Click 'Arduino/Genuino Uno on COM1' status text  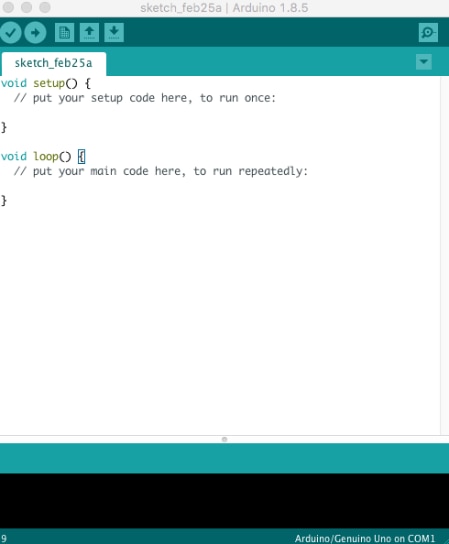coord(365,538)
